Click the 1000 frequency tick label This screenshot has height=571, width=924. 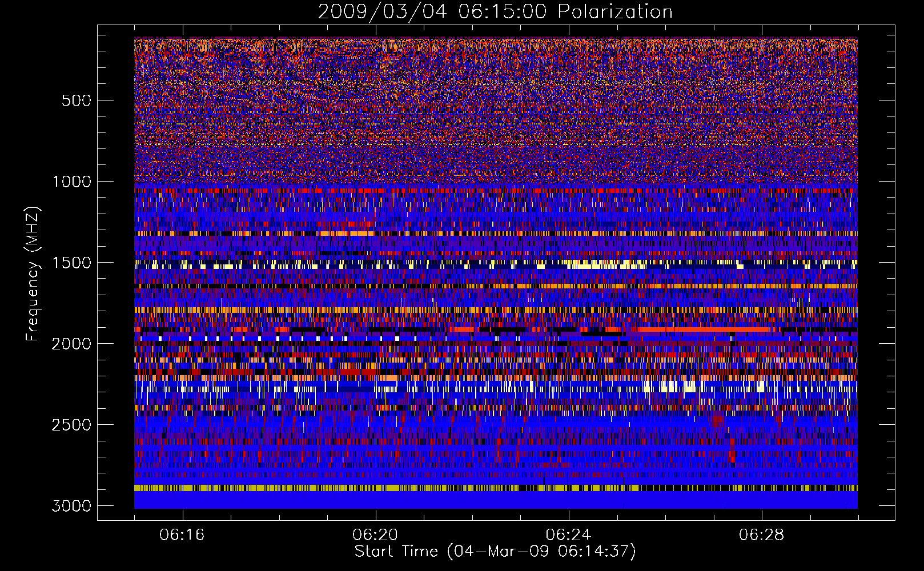click(71, 182)
